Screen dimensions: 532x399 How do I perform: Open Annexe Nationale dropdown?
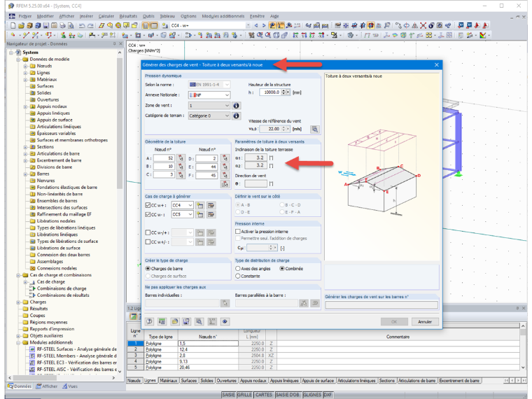227,95
